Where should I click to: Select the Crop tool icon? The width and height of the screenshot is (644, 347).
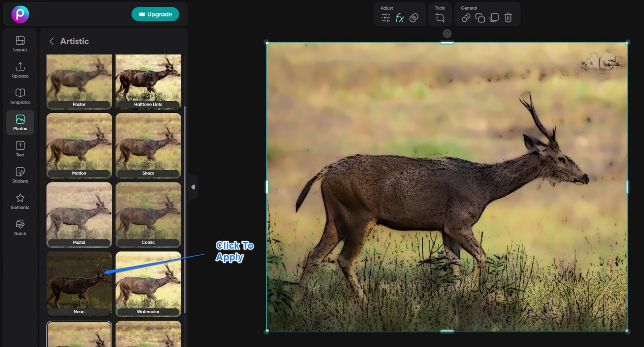pyautogui.click(x=440, y=18)
